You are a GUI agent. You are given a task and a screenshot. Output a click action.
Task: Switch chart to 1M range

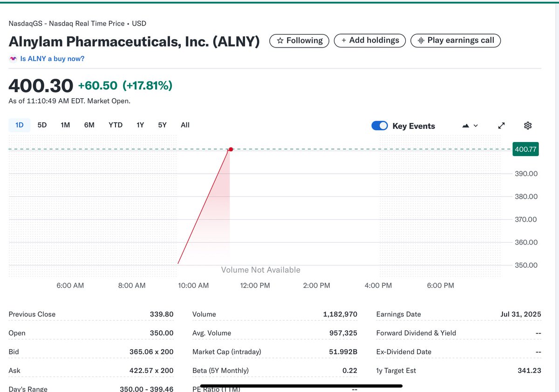coord(65,125)
